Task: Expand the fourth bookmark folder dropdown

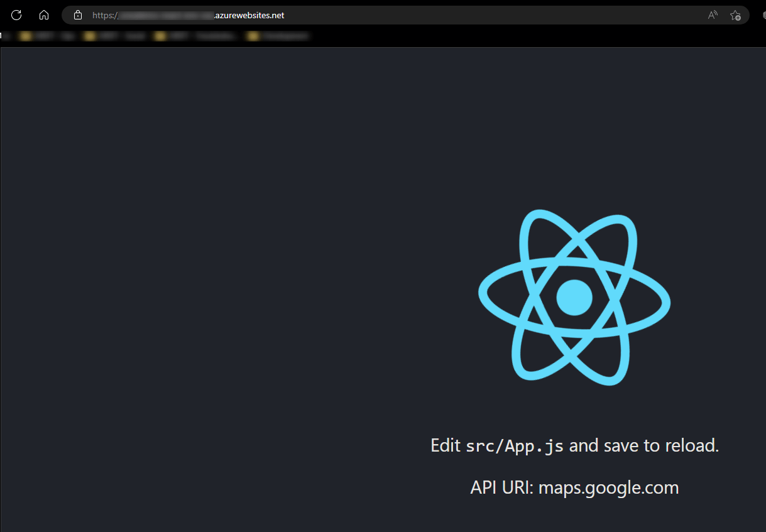Action: click(x=253, y=36)
